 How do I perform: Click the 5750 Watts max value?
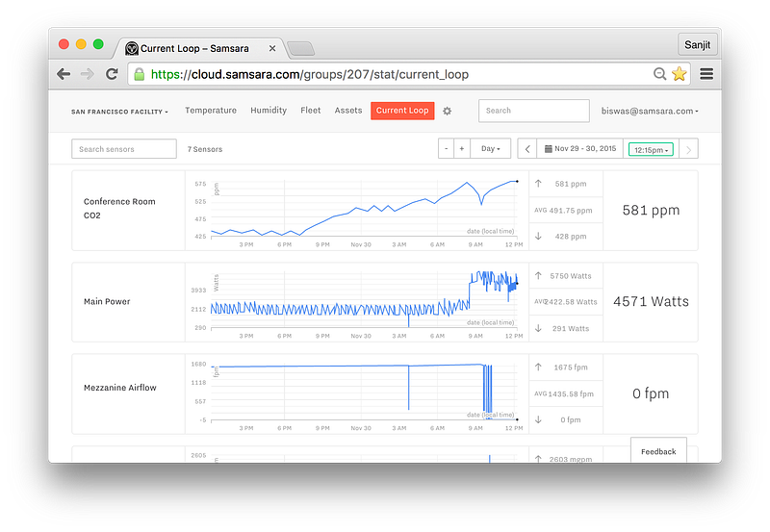point(571,276)
